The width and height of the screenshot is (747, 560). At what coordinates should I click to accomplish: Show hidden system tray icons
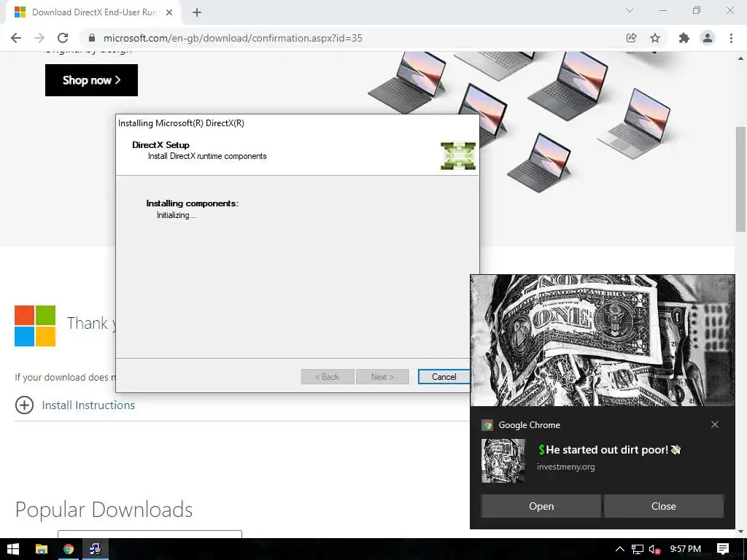coord(620,549)
